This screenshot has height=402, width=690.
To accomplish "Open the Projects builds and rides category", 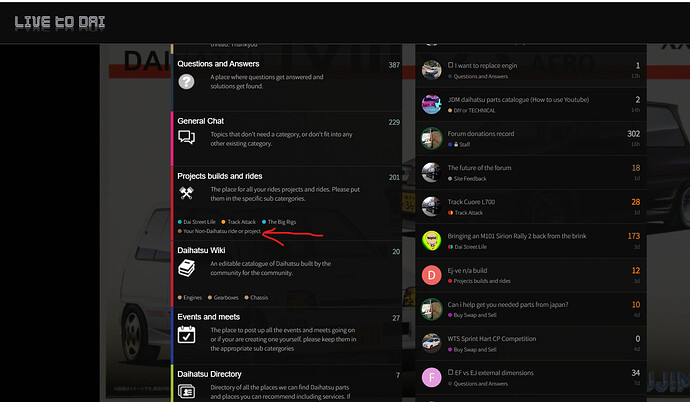I will (220, 176).
